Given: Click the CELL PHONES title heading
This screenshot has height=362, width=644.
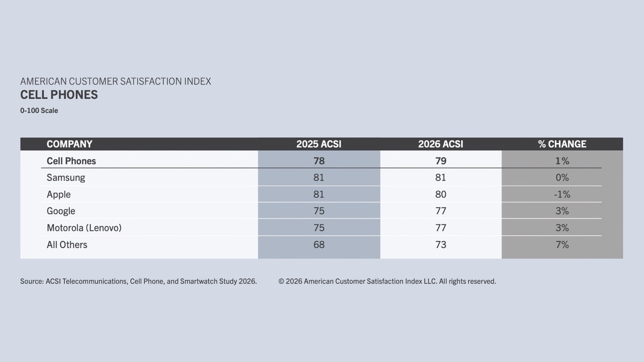Looking at the screenshot, I should [59, 95].
